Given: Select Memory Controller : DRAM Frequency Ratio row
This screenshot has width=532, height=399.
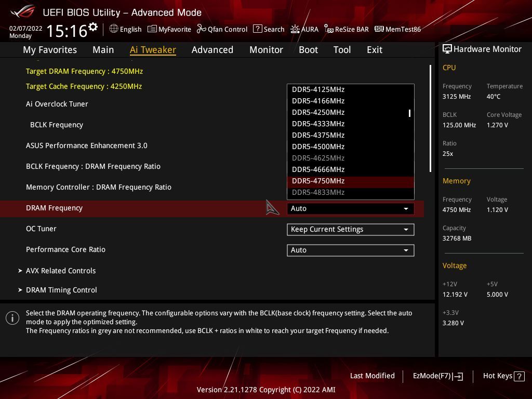Looking at the screenshot, I should point(98,187).
